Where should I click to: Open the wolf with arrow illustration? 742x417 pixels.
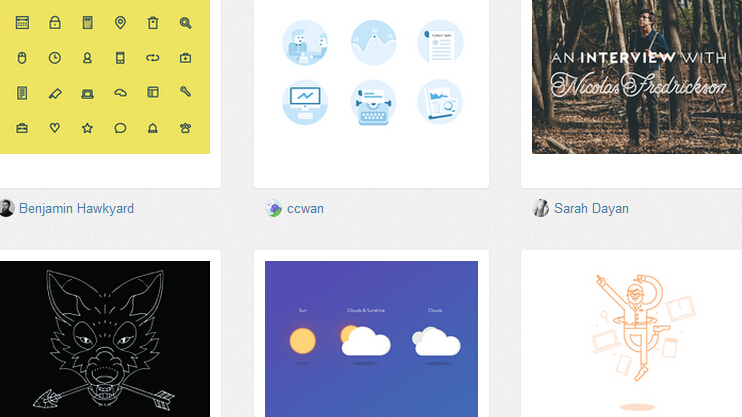tap(105, 339)
